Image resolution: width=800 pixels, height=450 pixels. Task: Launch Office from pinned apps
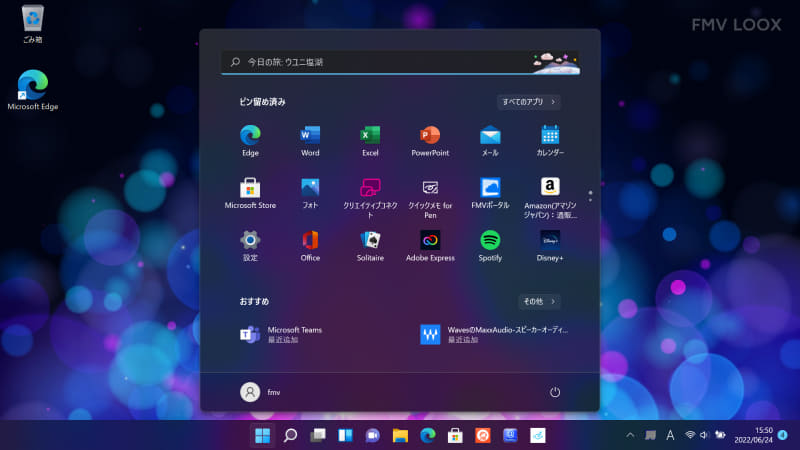(310, 246)
